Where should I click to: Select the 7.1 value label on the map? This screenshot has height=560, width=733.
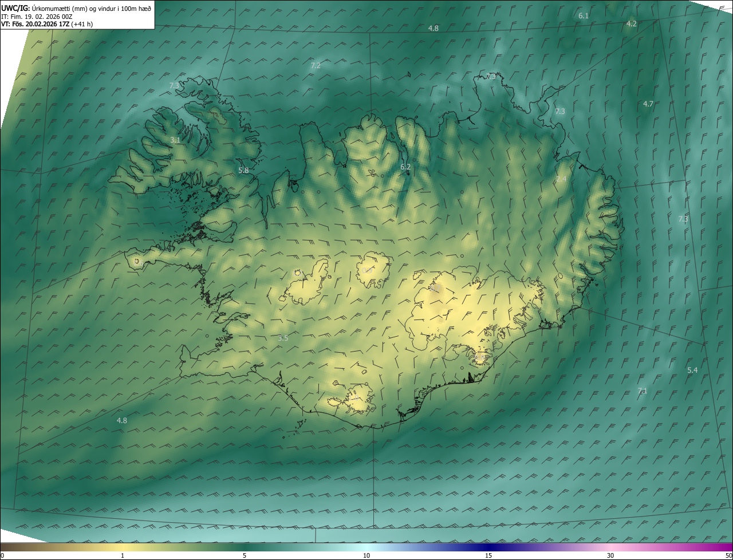pos(643,391)
